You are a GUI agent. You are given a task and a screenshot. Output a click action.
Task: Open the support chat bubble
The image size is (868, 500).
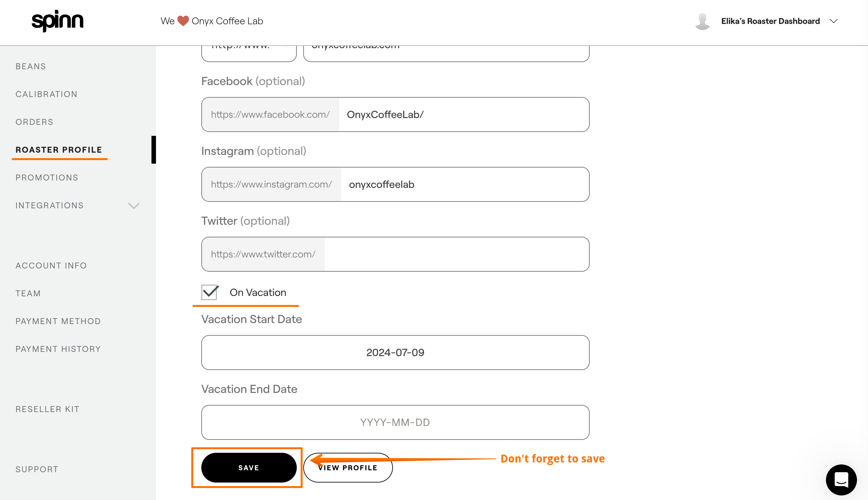click(x=841, y=480)
